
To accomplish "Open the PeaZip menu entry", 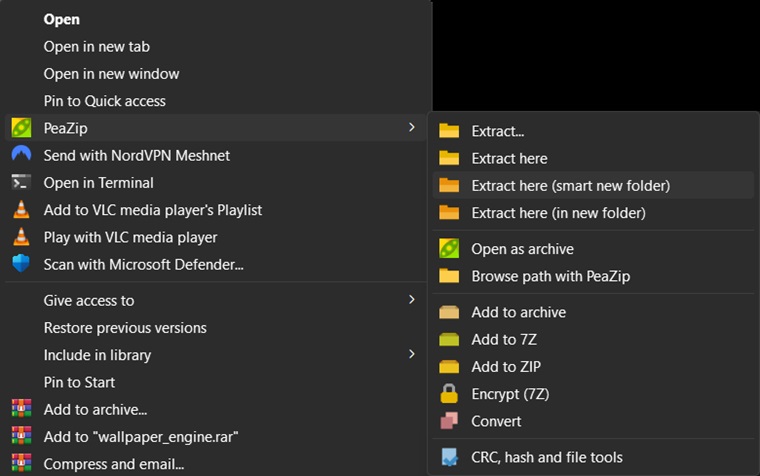I will click(216, 128).
